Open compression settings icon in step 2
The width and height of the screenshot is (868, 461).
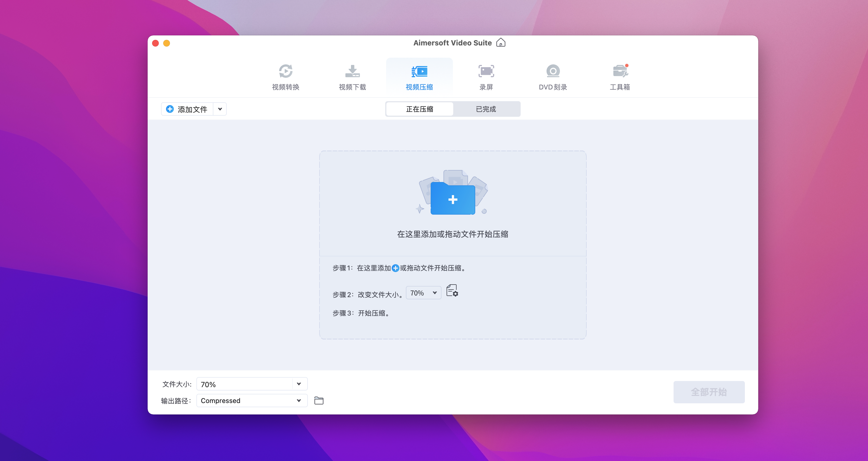452,291
